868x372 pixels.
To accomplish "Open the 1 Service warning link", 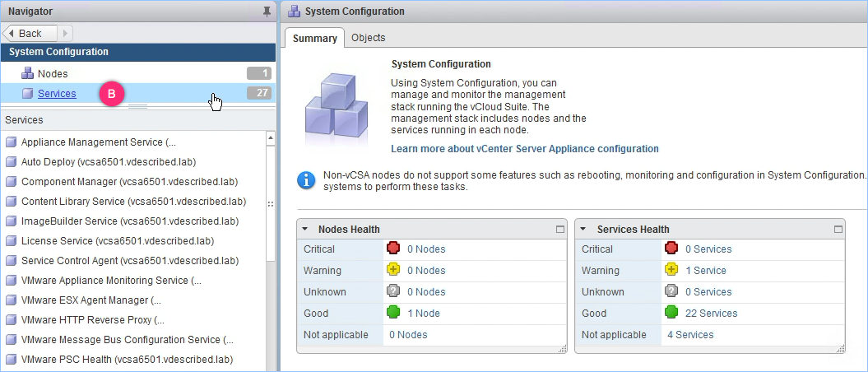I will click(x=706, y=271).
